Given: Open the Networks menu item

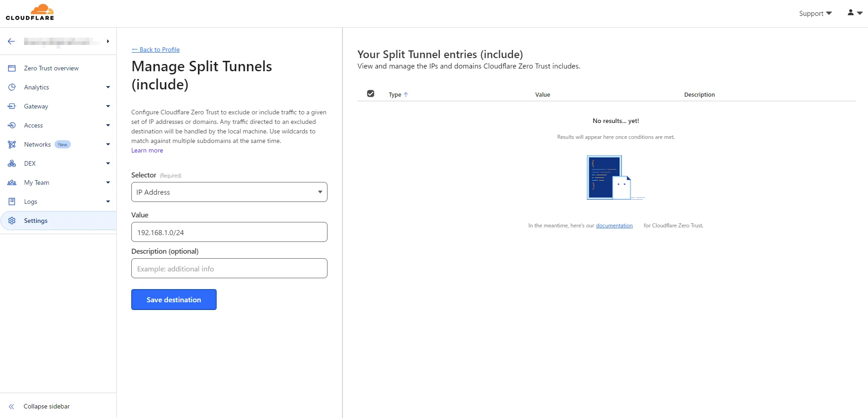Looking at the screenshot, I should pos(37,144).
